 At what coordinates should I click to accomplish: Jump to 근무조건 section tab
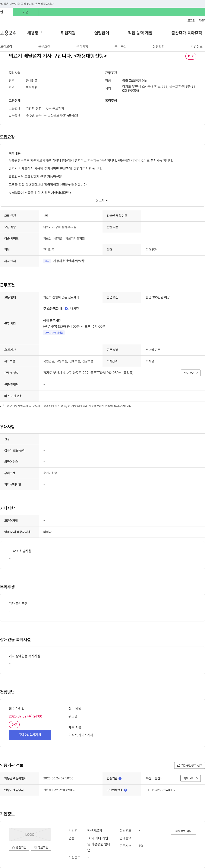point(44,46)
